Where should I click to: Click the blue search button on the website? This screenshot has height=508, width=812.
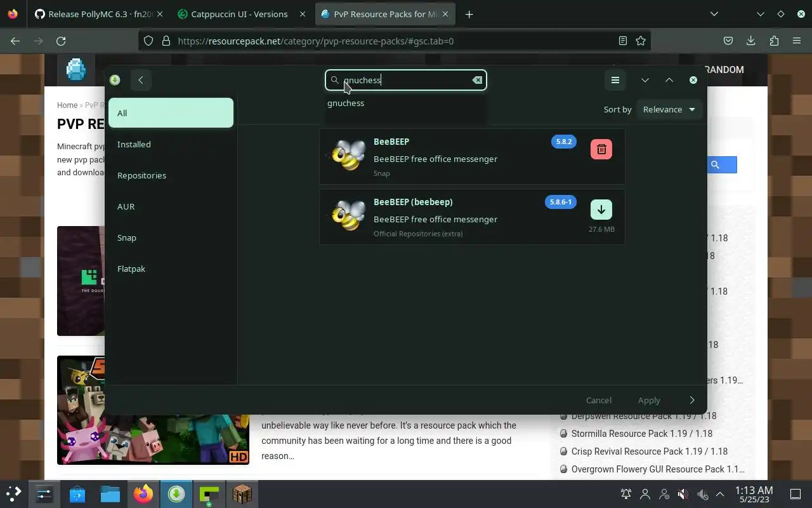[722, 165]
